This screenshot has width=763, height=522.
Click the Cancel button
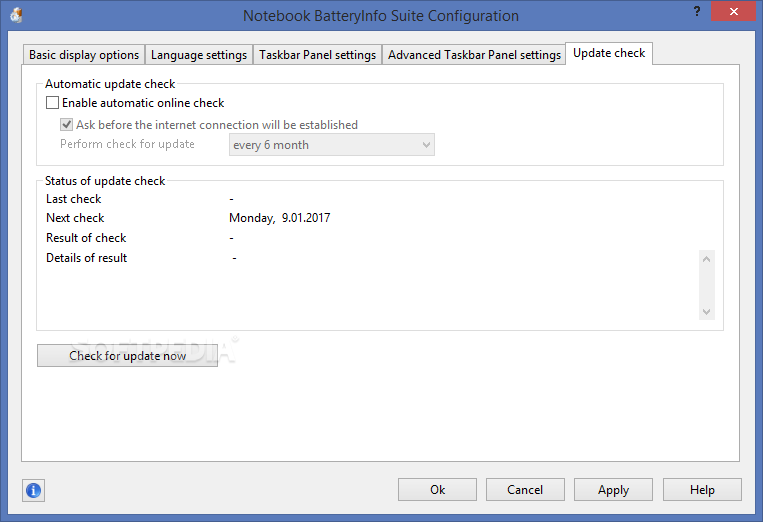coord(525,489)
